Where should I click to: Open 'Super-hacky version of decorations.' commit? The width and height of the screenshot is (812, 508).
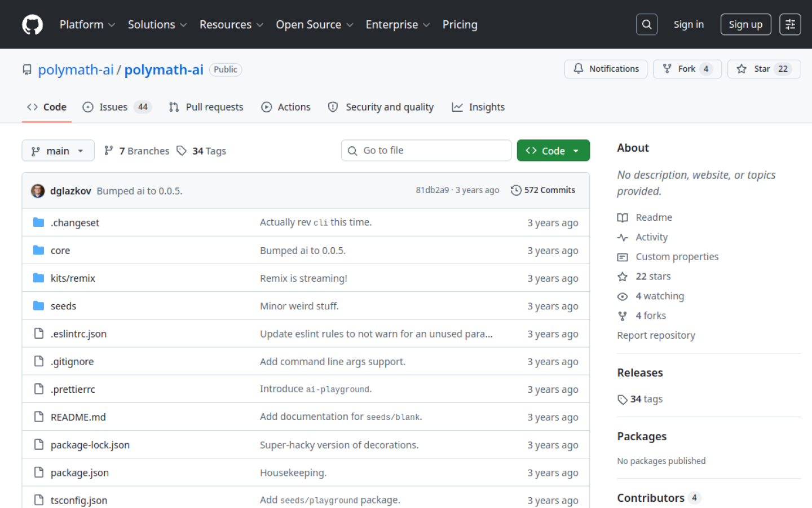[x=339, y=445]
